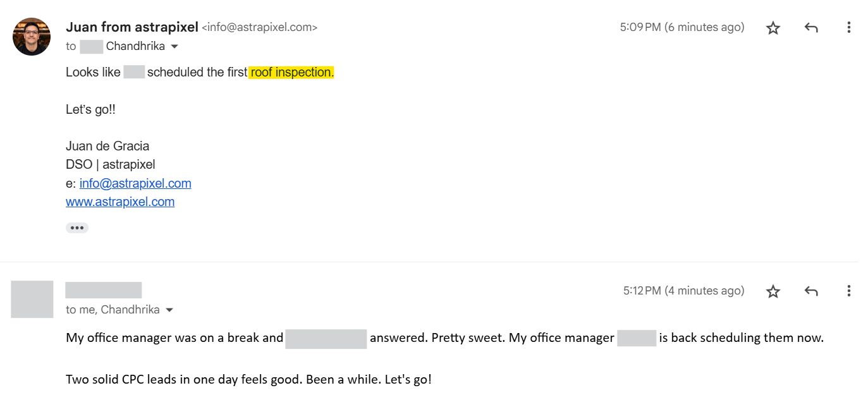Click the 'Two solid CPC leads' message line
The width and height of the screenshot is (868, 407).
pos(248,380)
